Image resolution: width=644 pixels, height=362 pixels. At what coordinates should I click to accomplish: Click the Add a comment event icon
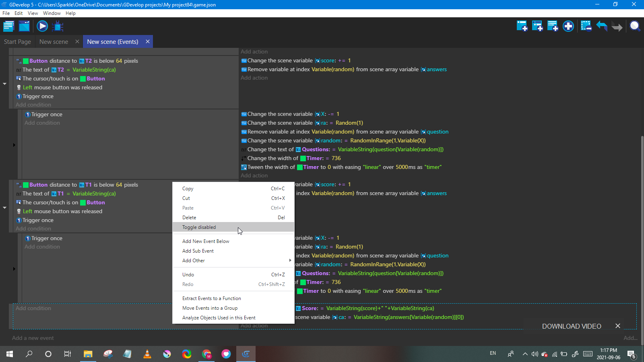coord(553,26)
